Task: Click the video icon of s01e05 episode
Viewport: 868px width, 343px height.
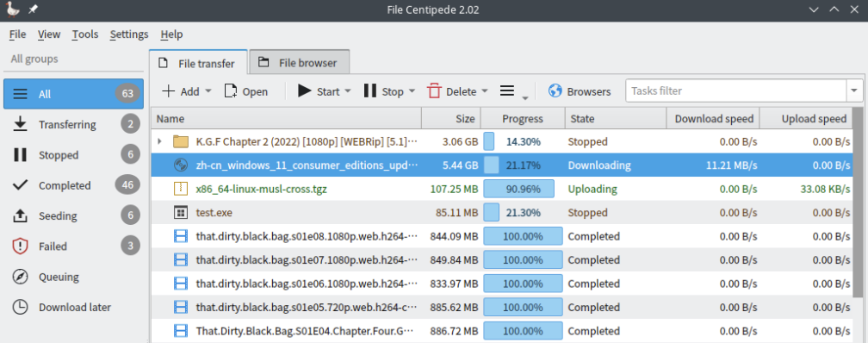Action: tap(181, 307)
